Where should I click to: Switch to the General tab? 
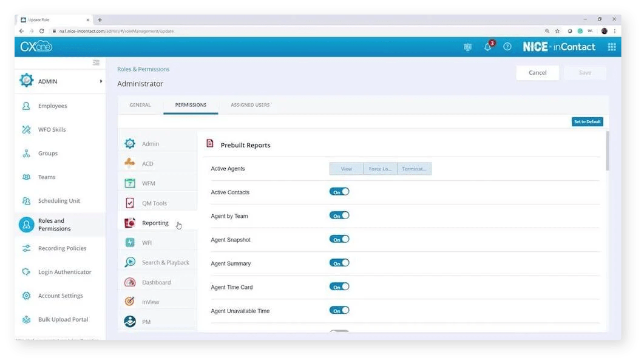(140, 105)
